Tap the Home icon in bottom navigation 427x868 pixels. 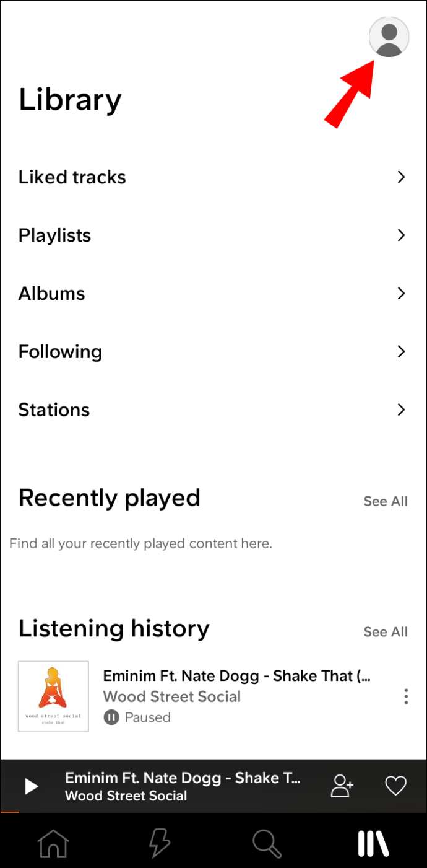pos(53,843)
